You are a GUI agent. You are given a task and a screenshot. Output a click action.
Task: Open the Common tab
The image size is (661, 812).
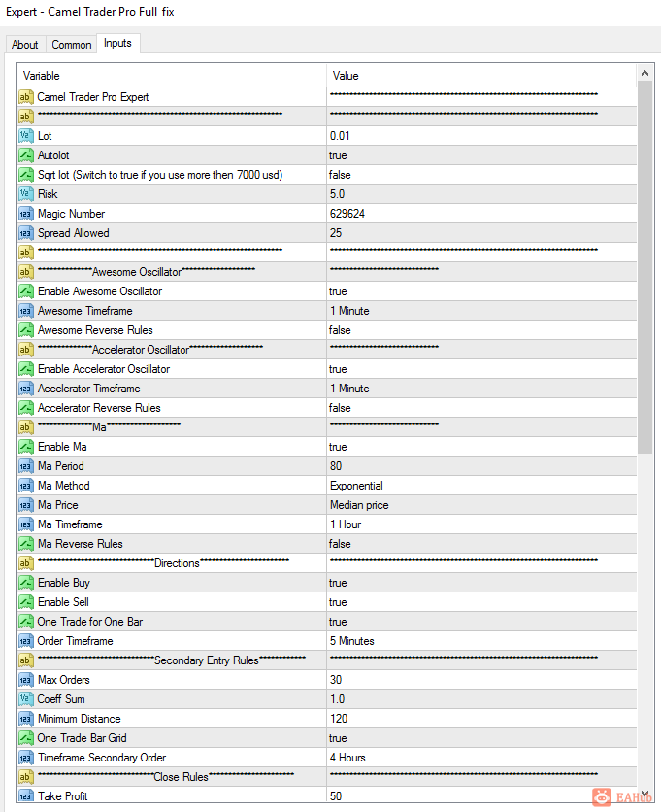72,45
